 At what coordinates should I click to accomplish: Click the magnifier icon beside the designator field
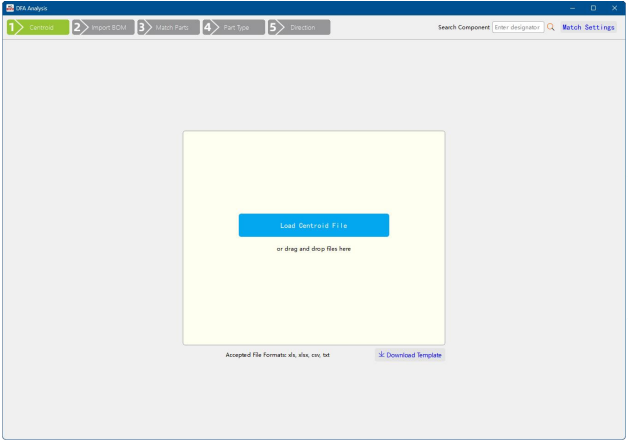[551, 27]
